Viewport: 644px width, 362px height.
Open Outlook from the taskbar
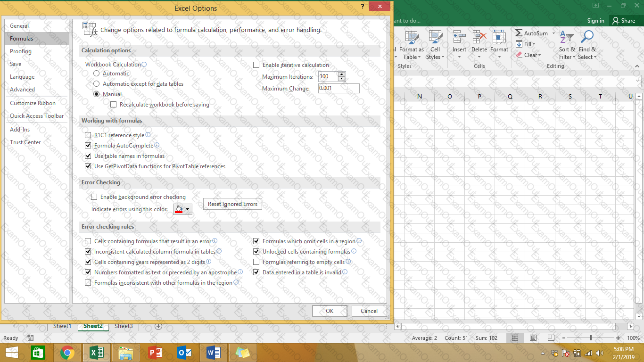(184, 353)
